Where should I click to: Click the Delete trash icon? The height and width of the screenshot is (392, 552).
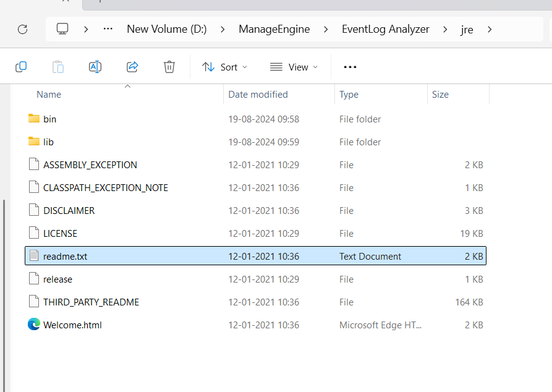coord(169,67)
